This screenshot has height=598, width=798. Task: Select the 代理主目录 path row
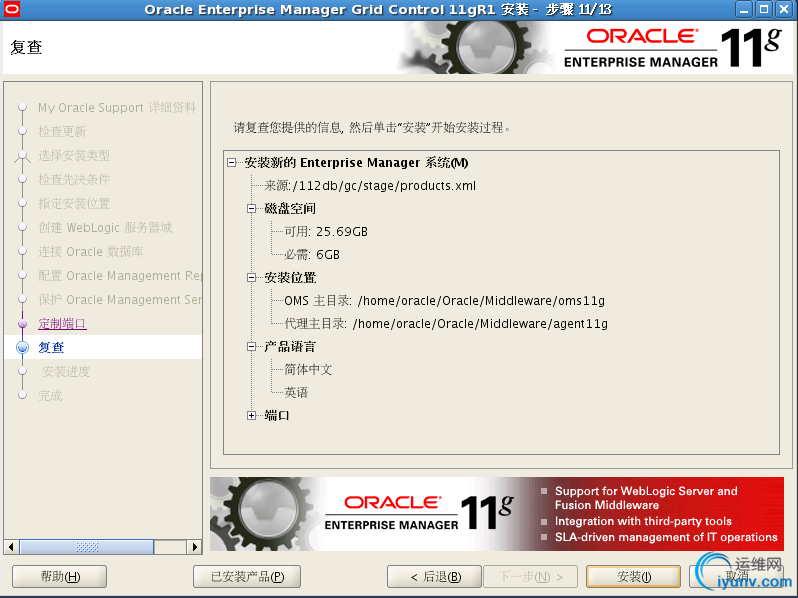coord(446,324)
